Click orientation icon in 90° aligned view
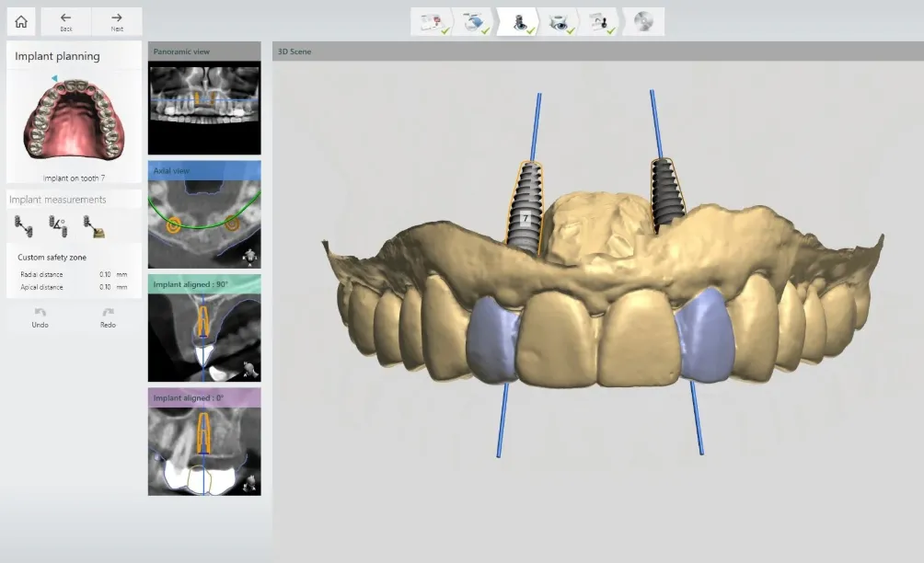The image size is (924, 563). pyautogui.click(x=249, y=370)
